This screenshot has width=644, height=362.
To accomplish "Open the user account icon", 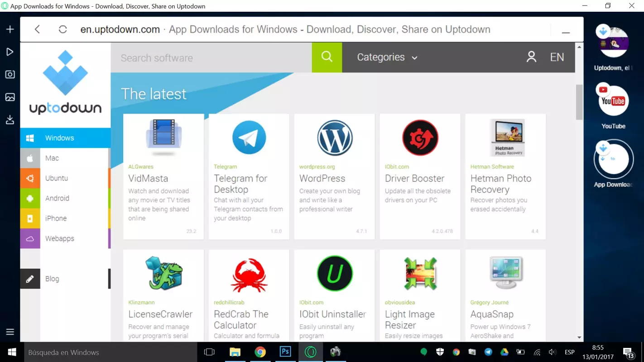I will point(531,57).
